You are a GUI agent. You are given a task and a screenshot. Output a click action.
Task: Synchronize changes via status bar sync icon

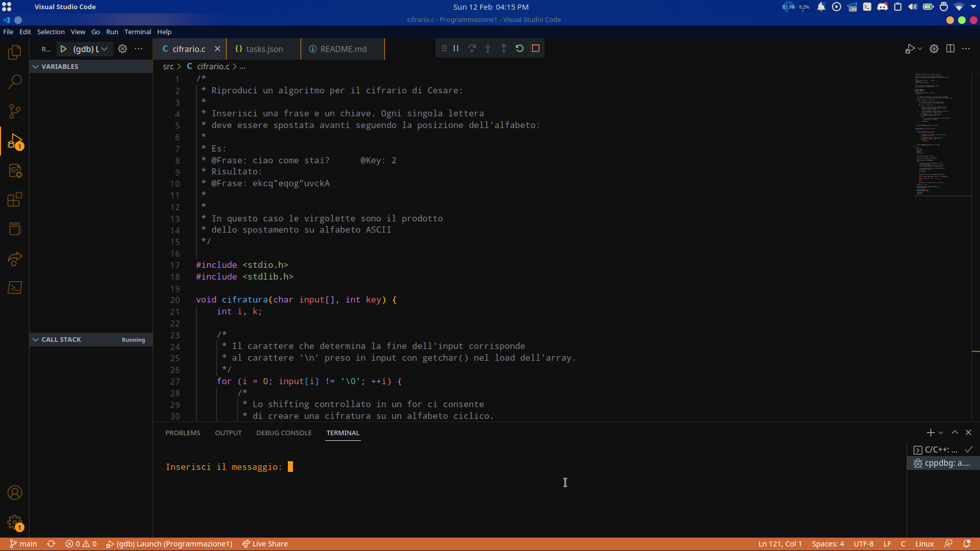point(51,544)
